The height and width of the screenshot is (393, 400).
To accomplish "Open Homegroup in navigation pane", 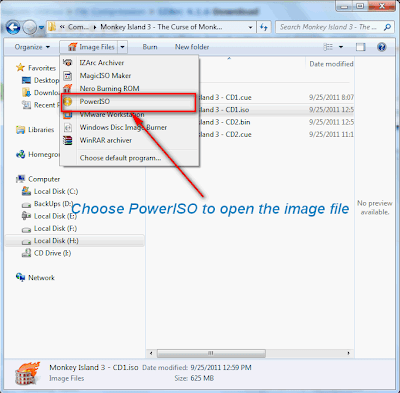I will click(38, 154).
